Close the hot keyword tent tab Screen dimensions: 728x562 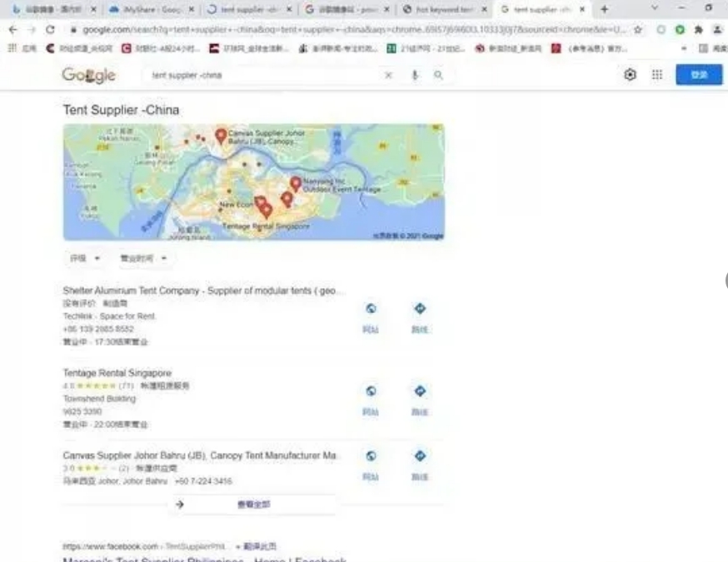484,9
